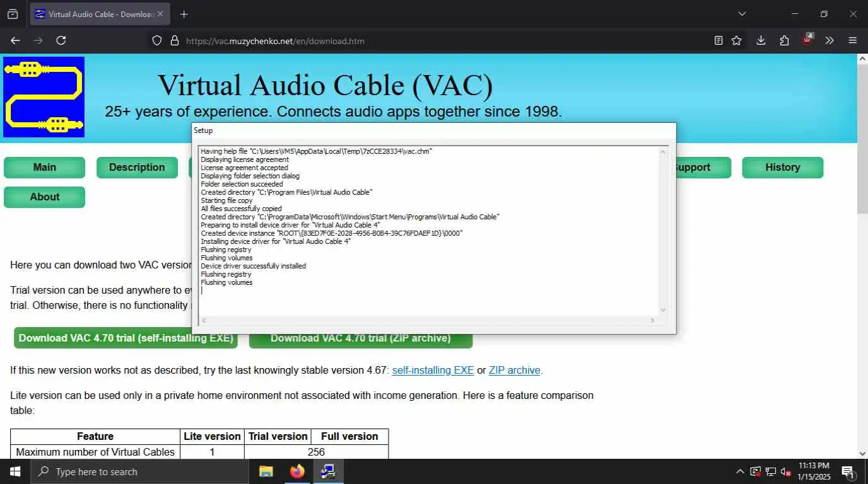Open File Explorer from the taskbar
Screen dimensions: 868x484
pyautogui.click(x=266, y=471)
